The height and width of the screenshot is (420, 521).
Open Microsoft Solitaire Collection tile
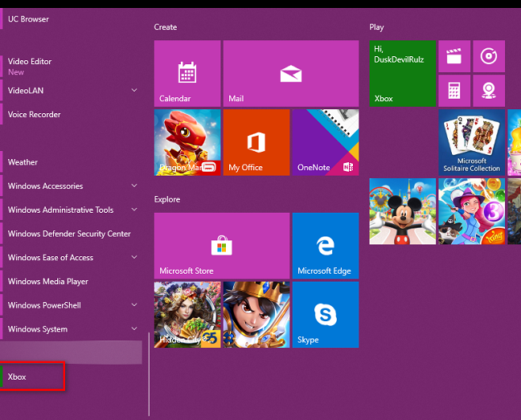[471, 142]
